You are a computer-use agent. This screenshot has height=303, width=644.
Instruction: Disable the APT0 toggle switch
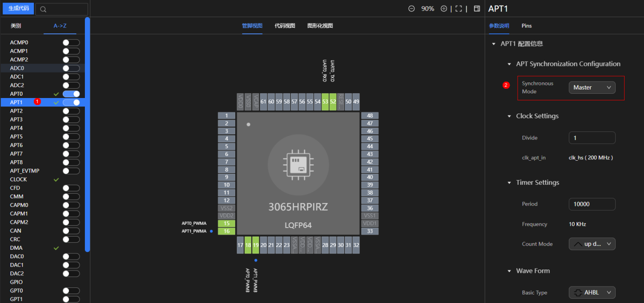pos(71,94)
